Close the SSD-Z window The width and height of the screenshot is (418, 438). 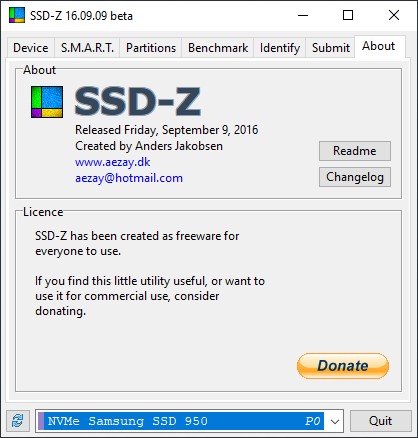(394, 15)
